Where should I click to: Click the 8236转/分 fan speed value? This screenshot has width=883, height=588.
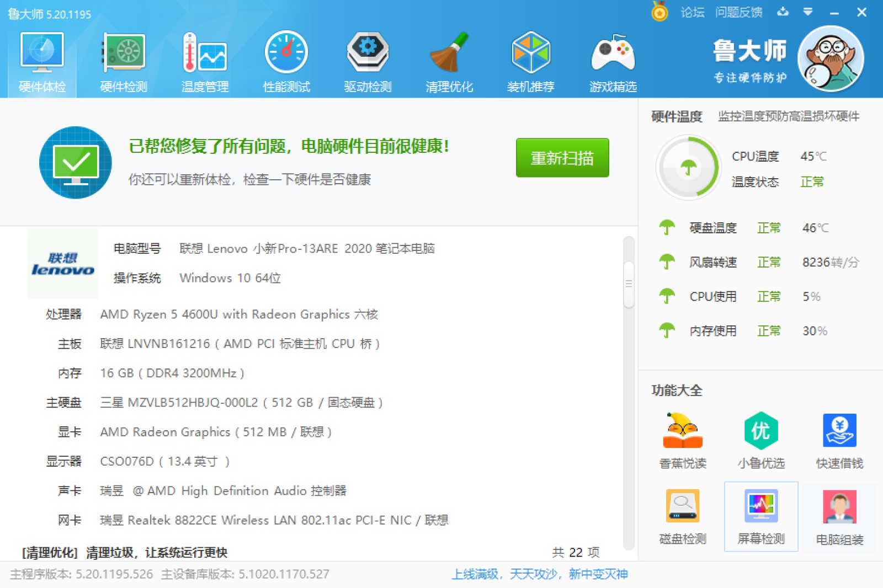(x=831, y=262)
